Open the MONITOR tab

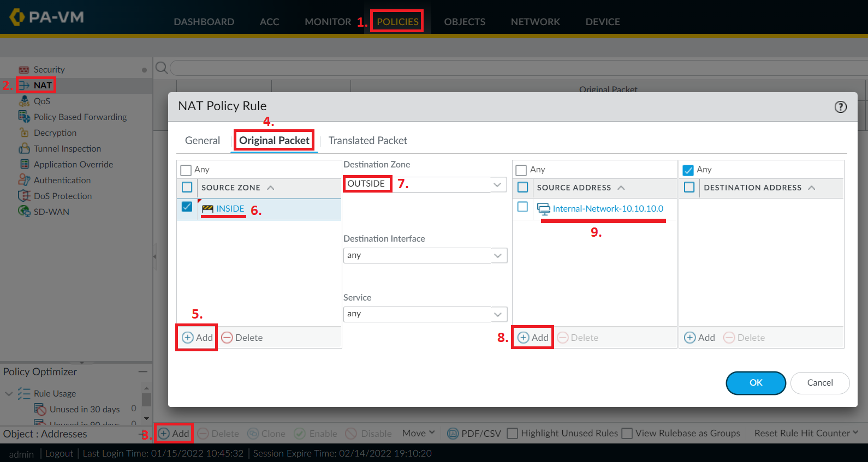click(328, 22)
